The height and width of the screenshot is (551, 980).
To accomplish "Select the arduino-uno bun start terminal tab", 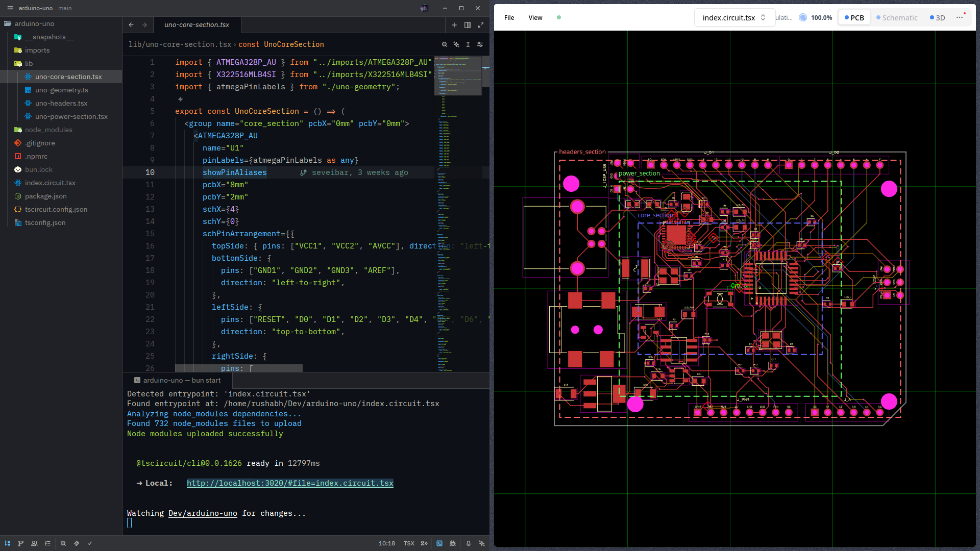I will [181, 380].
